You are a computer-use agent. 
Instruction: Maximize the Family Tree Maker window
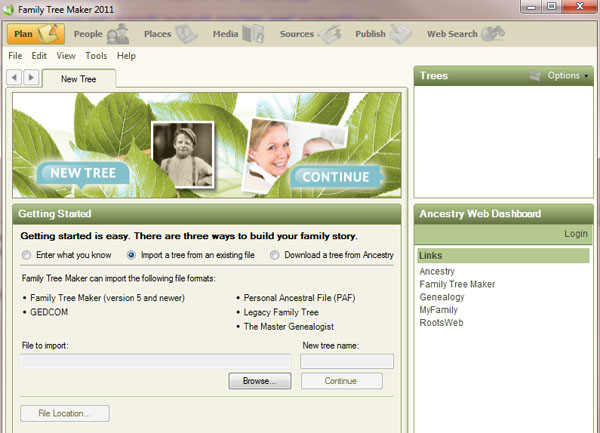pyautogui.click(x=551, y=7)
